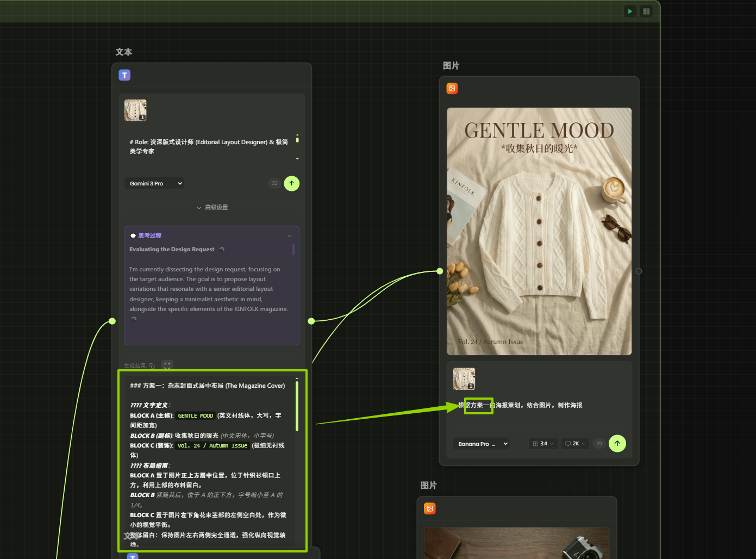Screen dimensions: 756x559
Task: Click the sweater reference thumbnail in text node
Action: coord(135,110)
